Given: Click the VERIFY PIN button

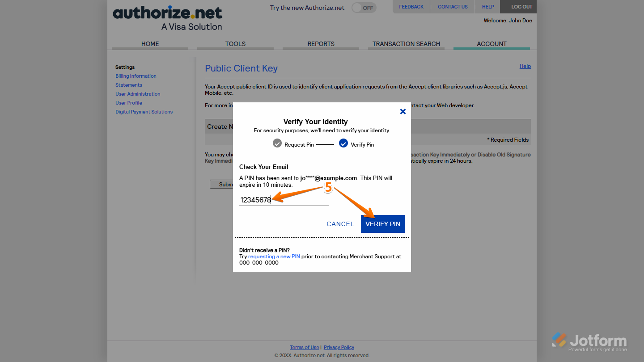Looking at the screenshot, I should (x=382, y=223).
